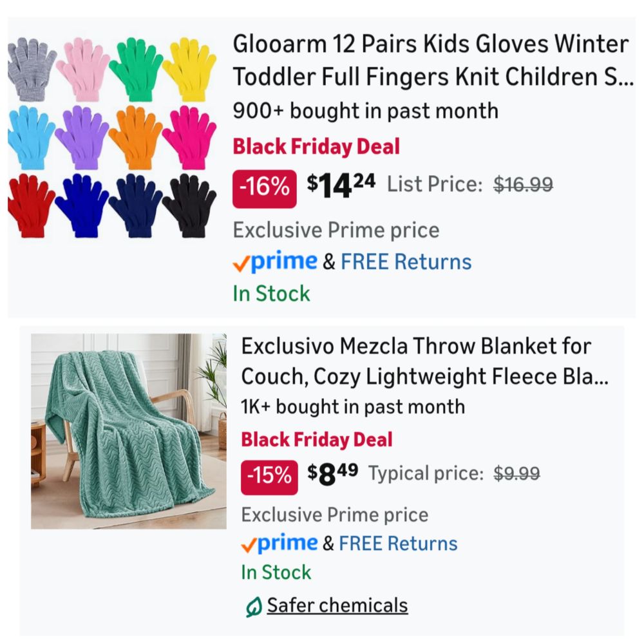Click the -16% discount badge
This screenshot has height=644, width=644.
(265, 189)
